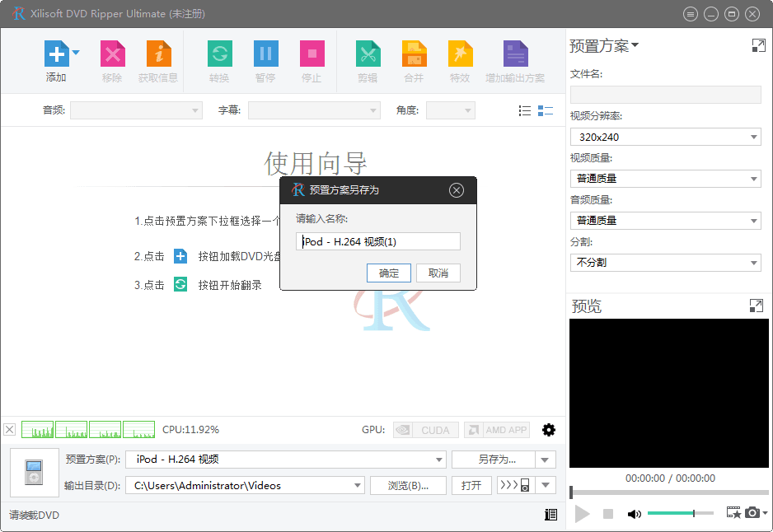Stop the preview playback
This screenshot has height=532, width=773.
point(608,514)
